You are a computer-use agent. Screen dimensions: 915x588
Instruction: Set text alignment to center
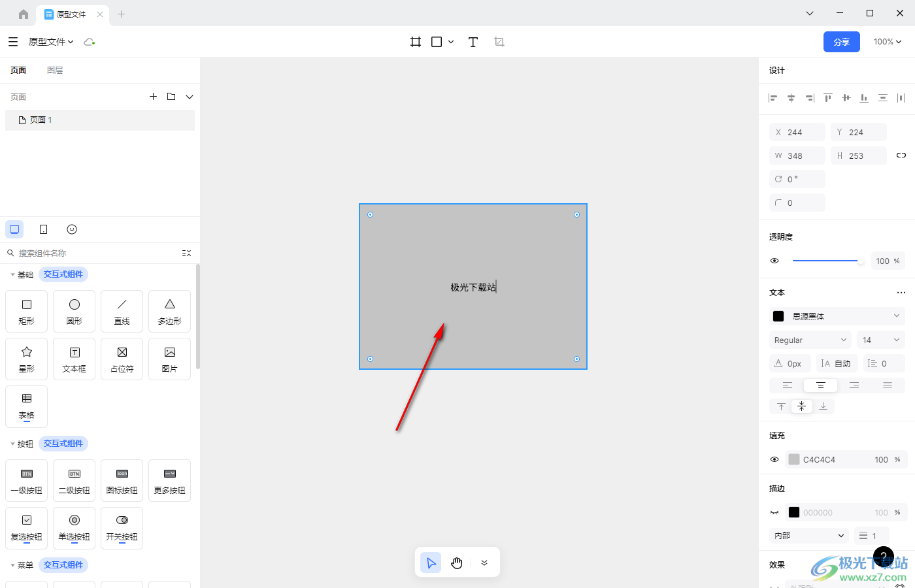point(820,385)
